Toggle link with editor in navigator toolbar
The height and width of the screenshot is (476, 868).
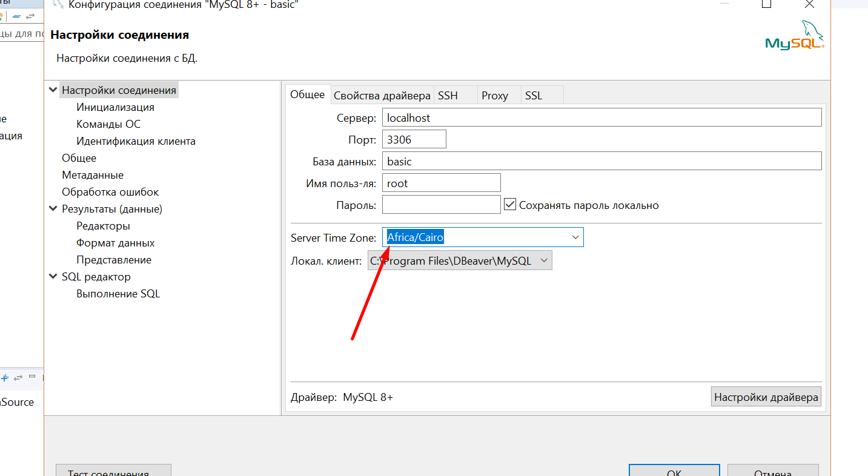pos(30,16)
